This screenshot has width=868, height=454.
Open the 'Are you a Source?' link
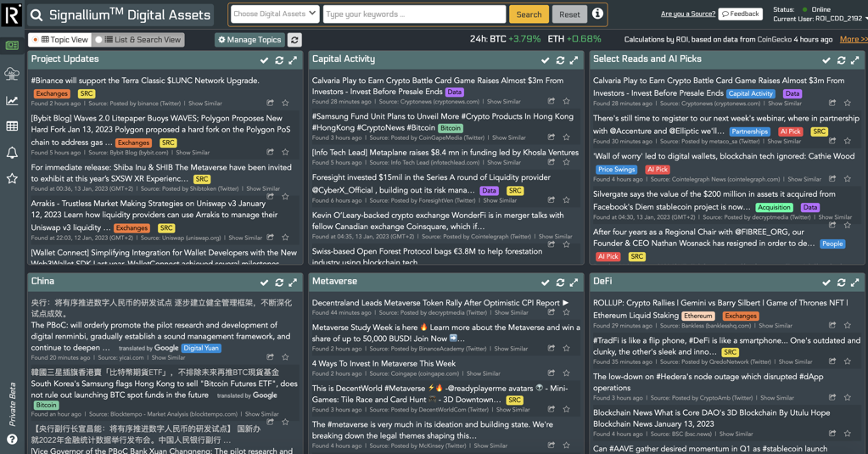point(688,14)
